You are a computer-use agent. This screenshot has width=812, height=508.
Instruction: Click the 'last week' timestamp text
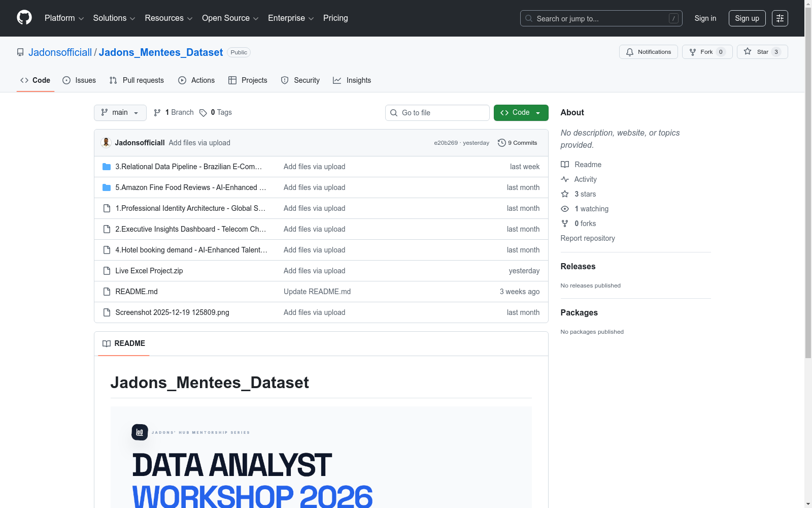click(x=525, y=167)
